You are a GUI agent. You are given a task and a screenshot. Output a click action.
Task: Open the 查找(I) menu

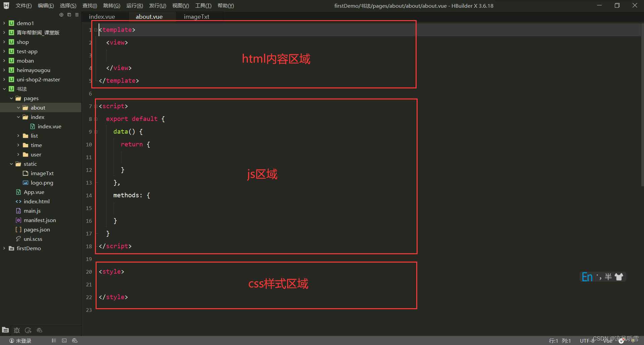(x=90, y=6)
